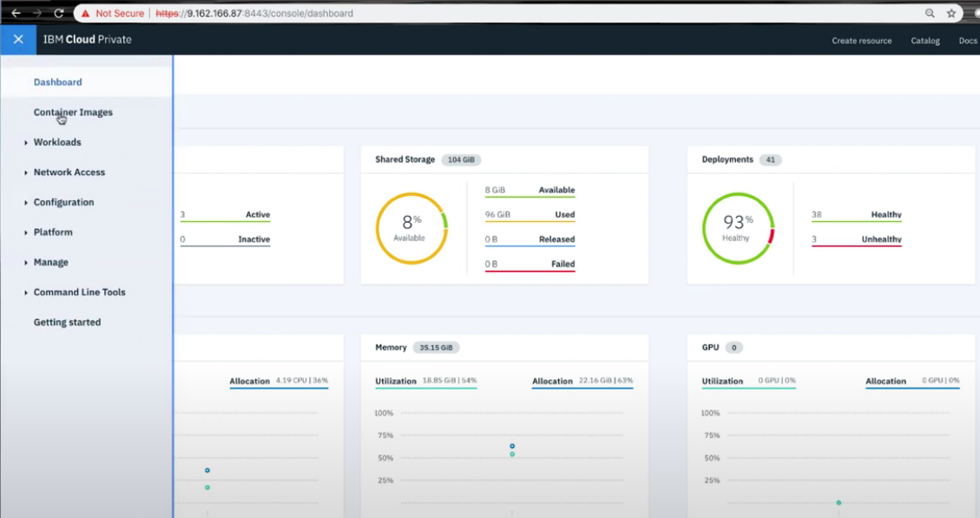This screenshot has width=980, height=518.
Task: Open Container Images in the navigation menu
Action: [73, 112]
